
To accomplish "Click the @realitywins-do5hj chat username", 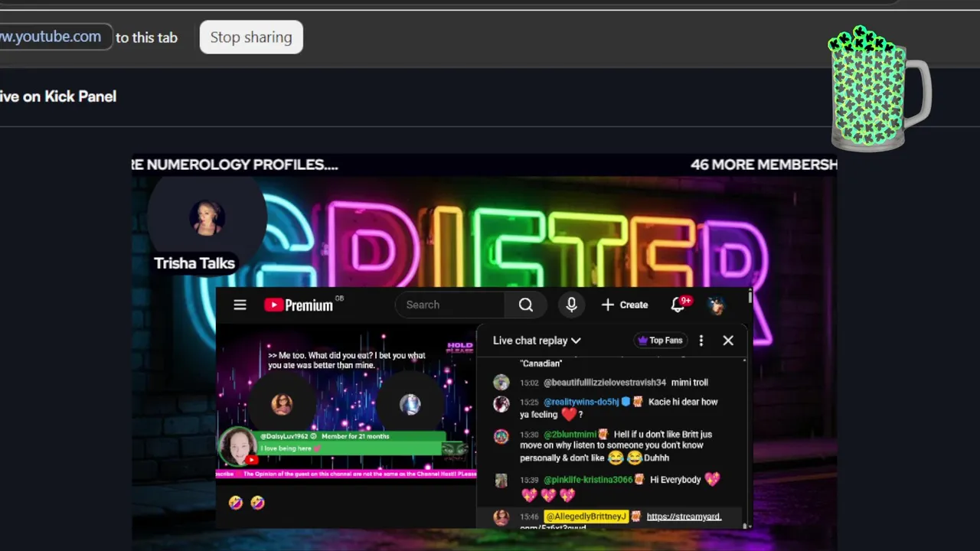I will (581, 402).
